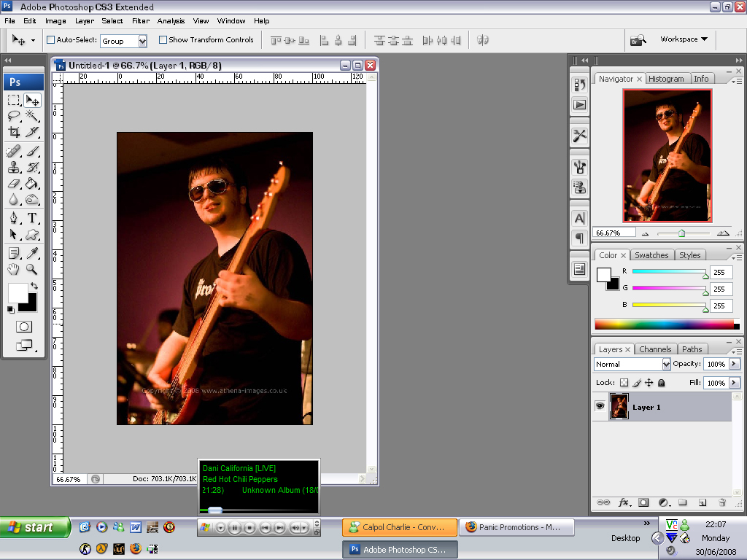The width and height of the screenshot is (747, 560).
Task: Open the Filter menu
Action: click(140, 21)
